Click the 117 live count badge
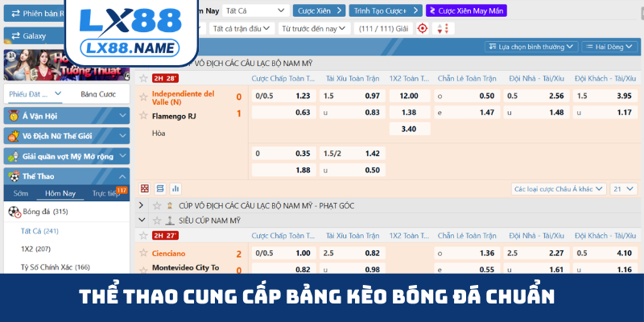The width and height of the screenshot is (644, 322). click(122, 190)
